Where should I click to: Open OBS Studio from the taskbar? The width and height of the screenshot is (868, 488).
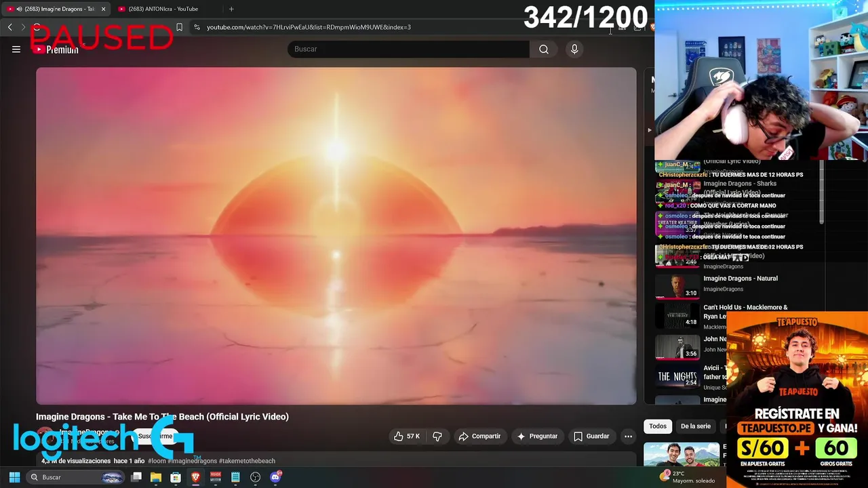point(255,477)
